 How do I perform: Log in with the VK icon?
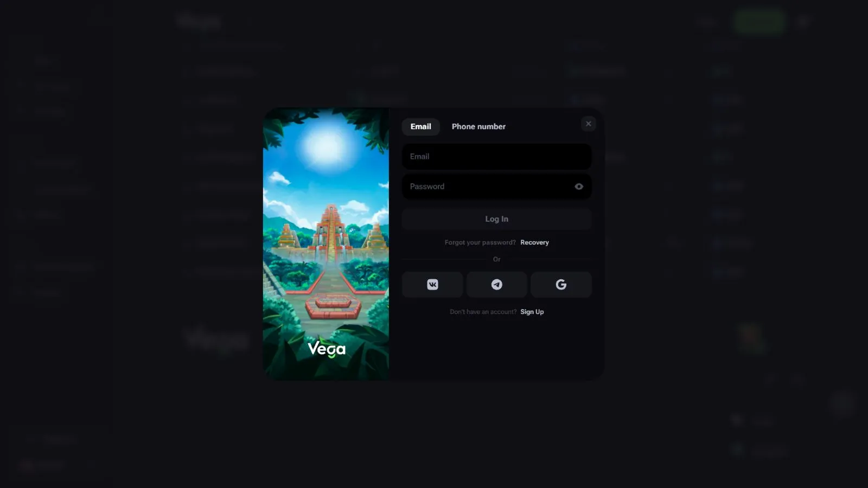click(432, 285)
